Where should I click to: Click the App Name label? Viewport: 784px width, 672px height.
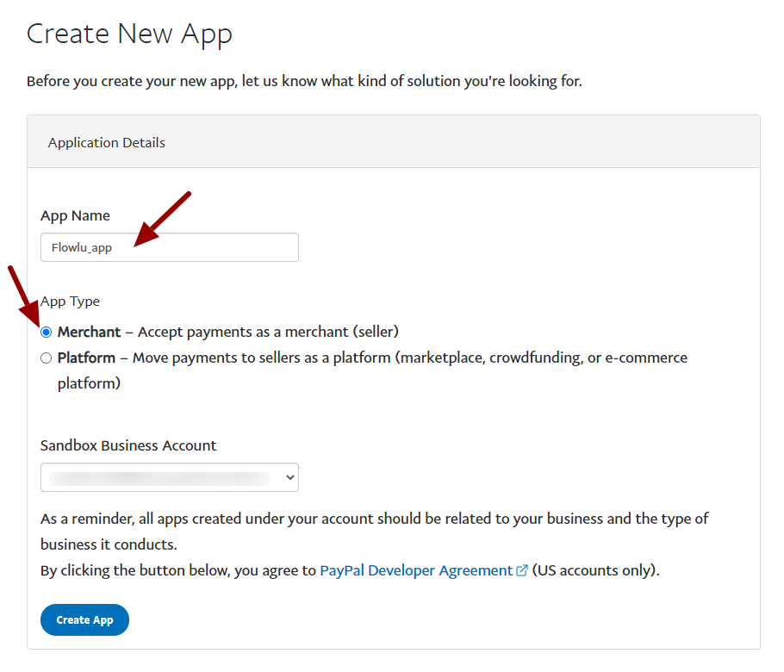[76, 216]
